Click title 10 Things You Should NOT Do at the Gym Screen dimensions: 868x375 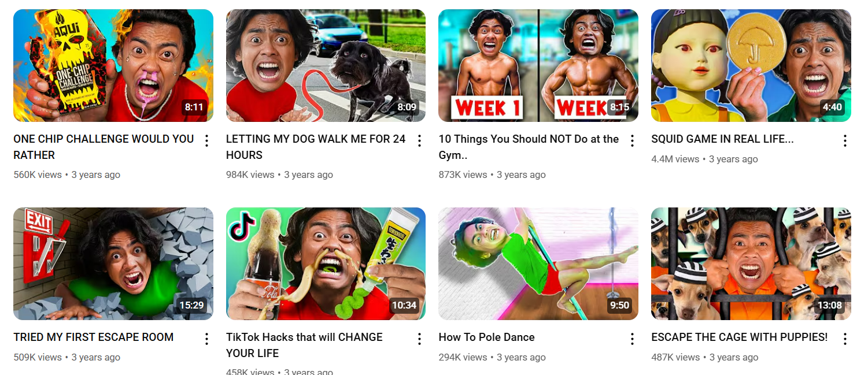(x=529, y=147)
